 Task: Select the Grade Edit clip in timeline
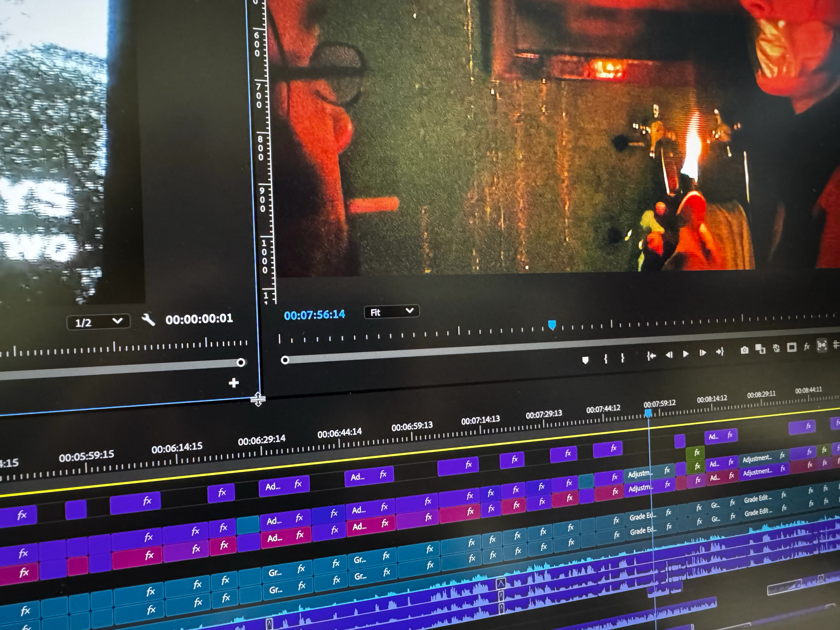757,499
